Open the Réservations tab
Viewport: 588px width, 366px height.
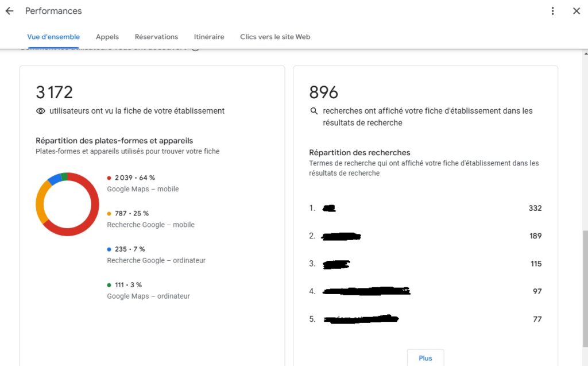156,36
